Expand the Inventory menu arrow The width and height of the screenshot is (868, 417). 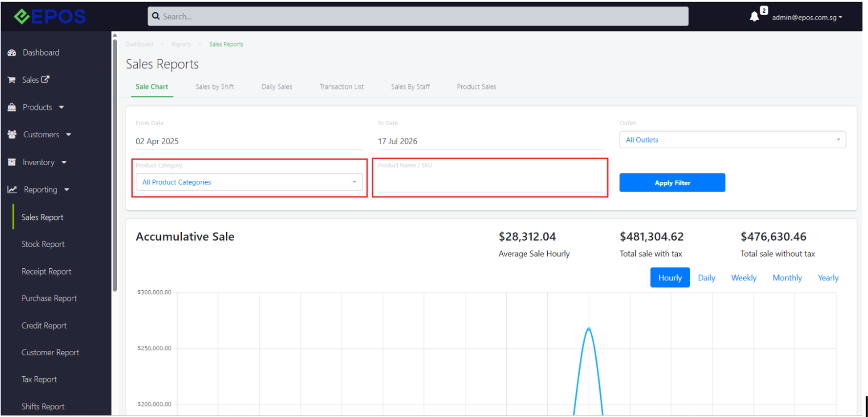point(64,162)
